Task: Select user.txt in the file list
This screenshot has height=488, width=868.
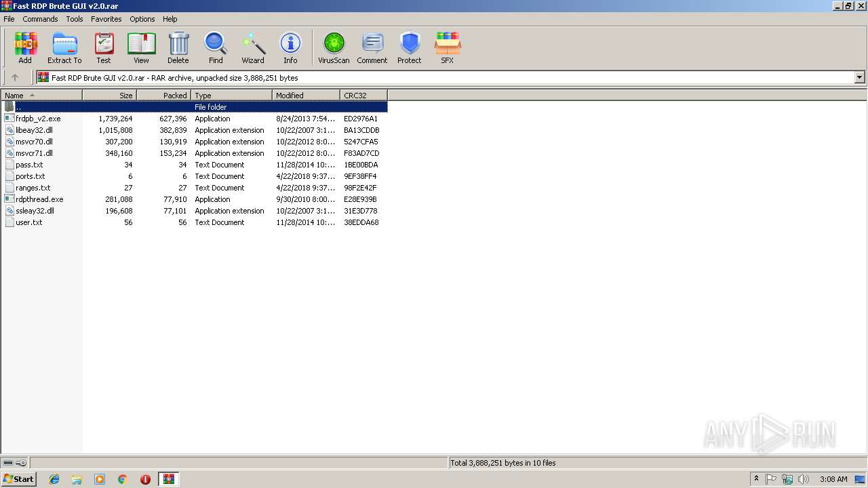Action: tap(29, 222)
